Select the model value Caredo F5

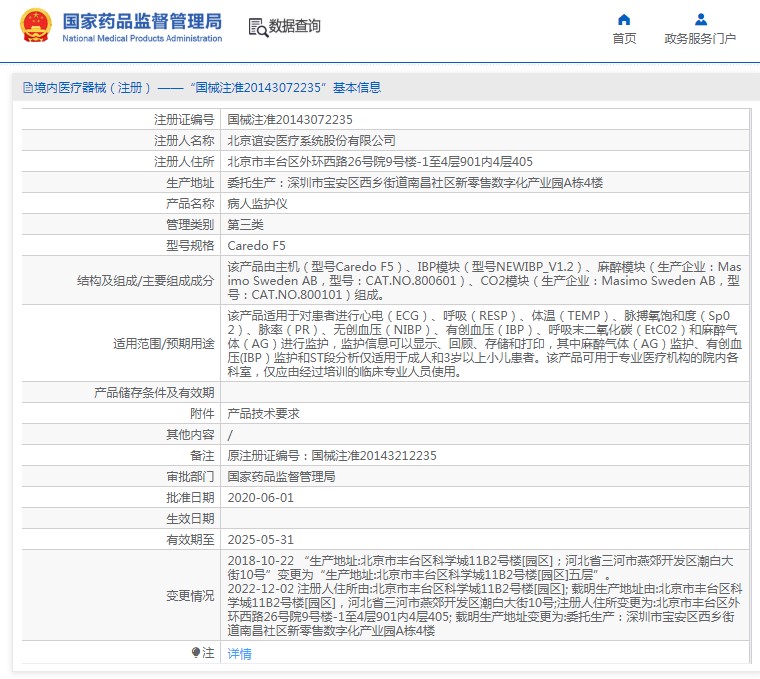256,245
